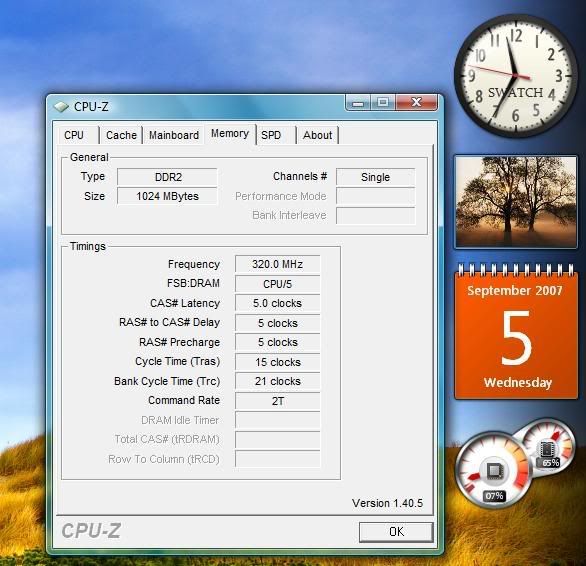The width and height of the screenshot is (586, 566).
Task: Switch to the SPD tab
Action: 276,135
